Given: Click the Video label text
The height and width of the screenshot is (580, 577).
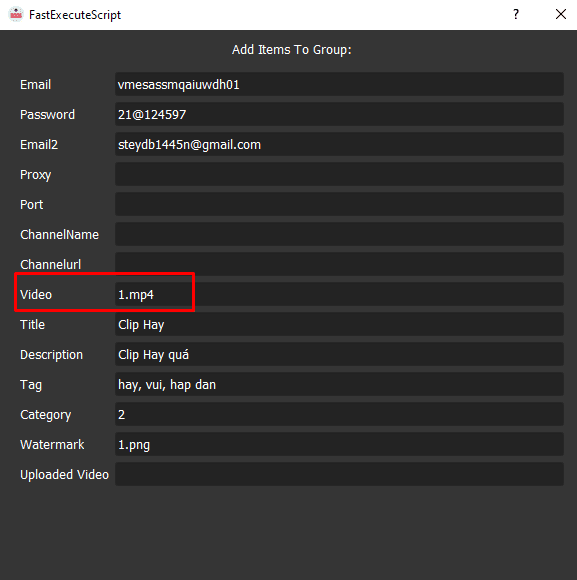Looking at the screenshot, I should (x=36, y=294).
